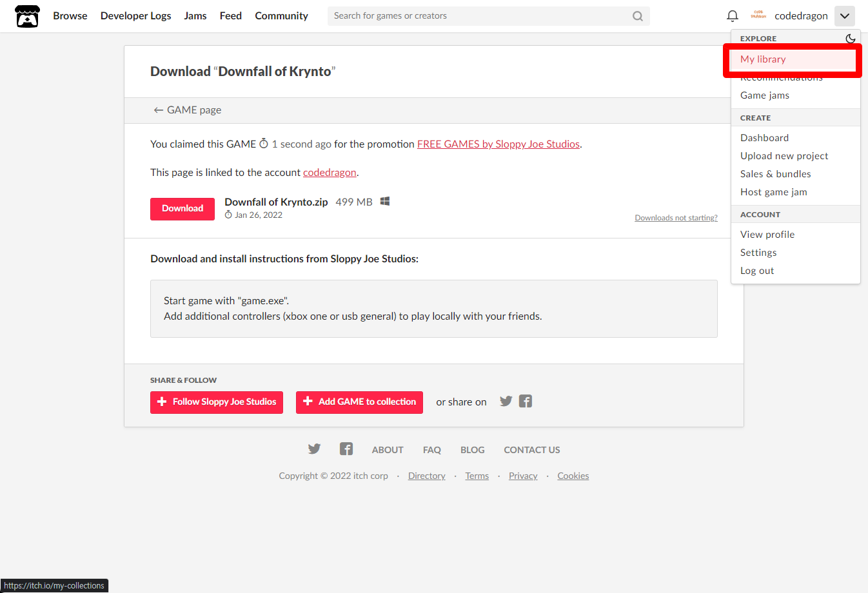Follow Sloppy Joe Studios
Image resolution: width=868 pixels, height=593 pixels.
click(217, 402)
